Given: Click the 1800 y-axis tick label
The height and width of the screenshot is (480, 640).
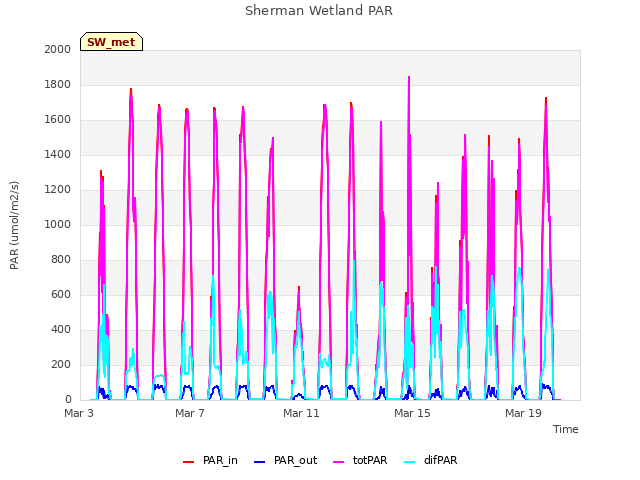Looking at the screenshot, I should 58,84.
